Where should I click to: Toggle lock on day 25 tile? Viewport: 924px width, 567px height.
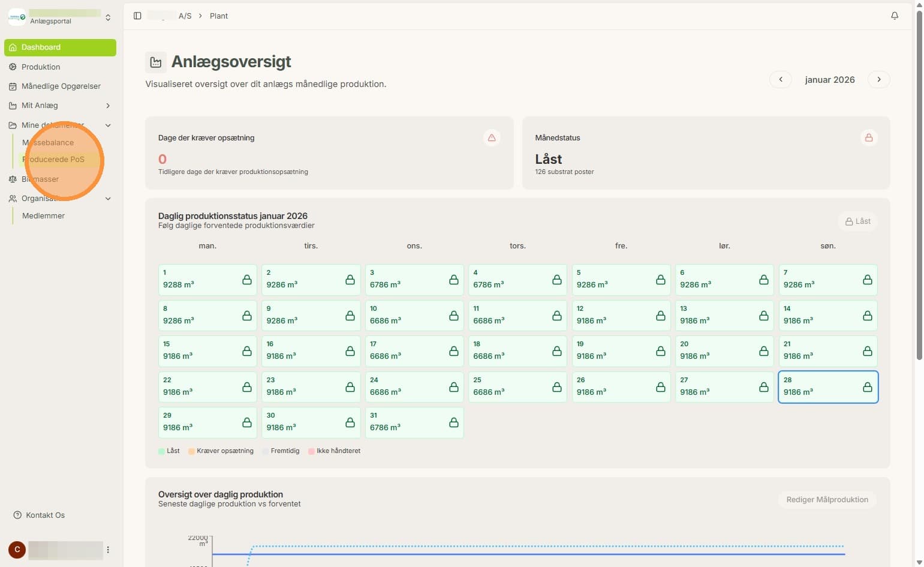click(x=557, y=387)
